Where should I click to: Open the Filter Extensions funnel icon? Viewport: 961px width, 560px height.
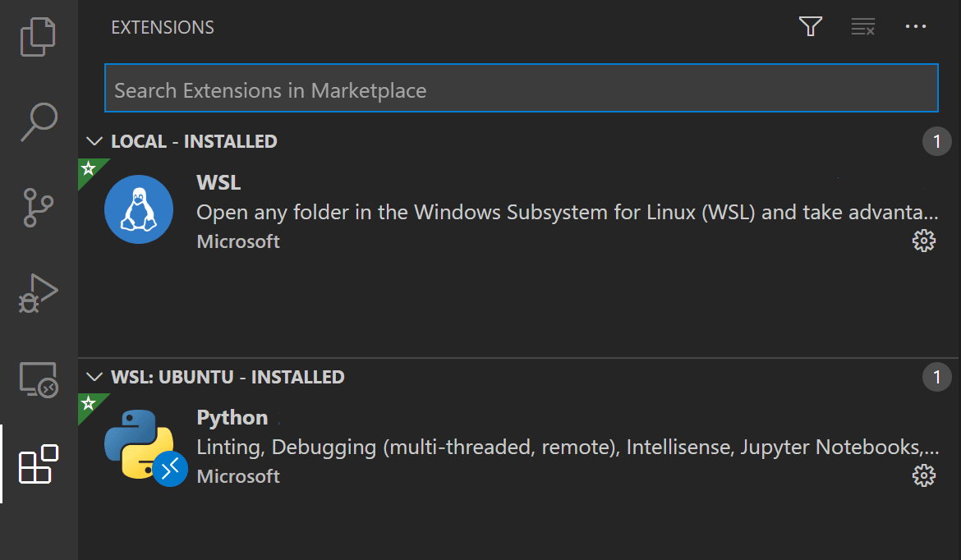point(810,26)
